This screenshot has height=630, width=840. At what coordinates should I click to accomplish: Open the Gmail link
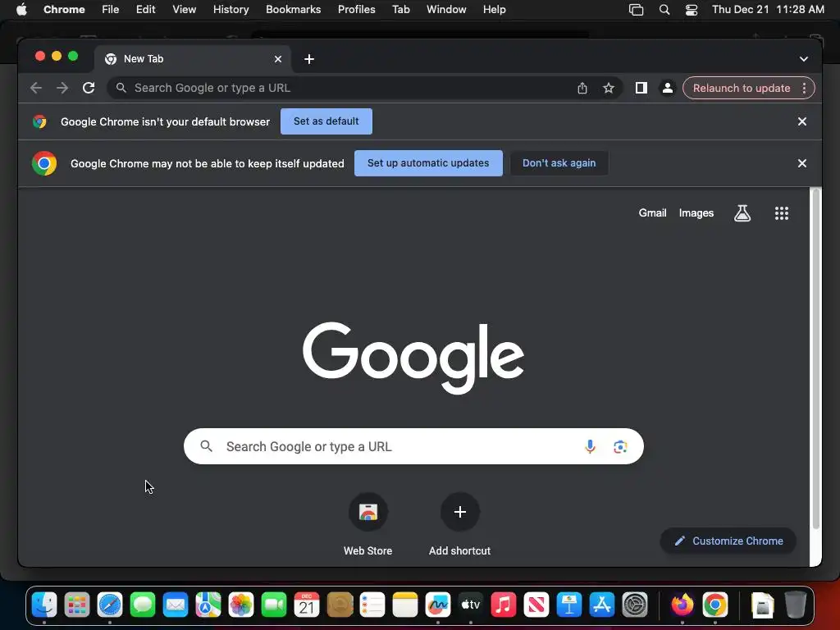652,213
